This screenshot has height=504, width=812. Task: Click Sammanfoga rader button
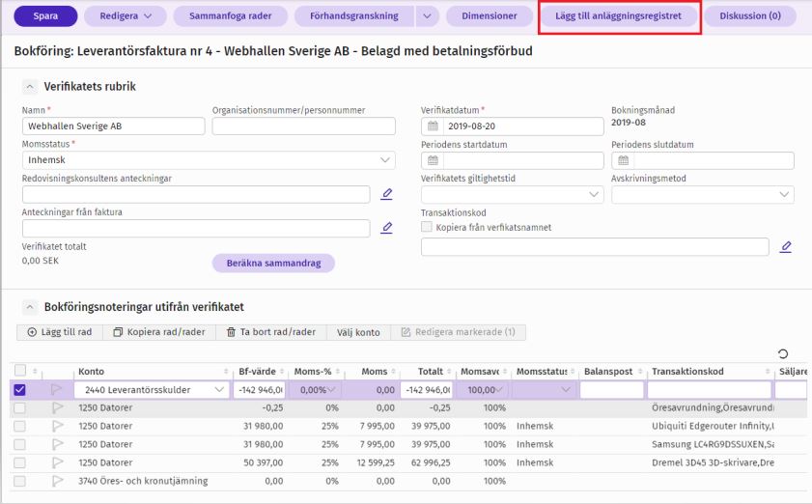pos(231,16)
